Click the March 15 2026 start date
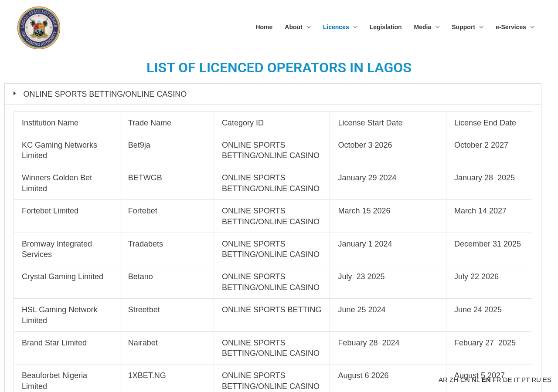This screenshot has height=392, width=558. pos(388,216)
